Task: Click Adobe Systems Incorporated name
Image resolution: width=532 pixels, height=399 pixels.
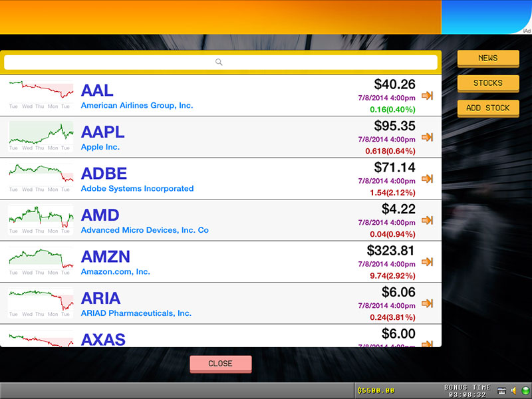Action: pyautogui.click(x=137, y=189)
